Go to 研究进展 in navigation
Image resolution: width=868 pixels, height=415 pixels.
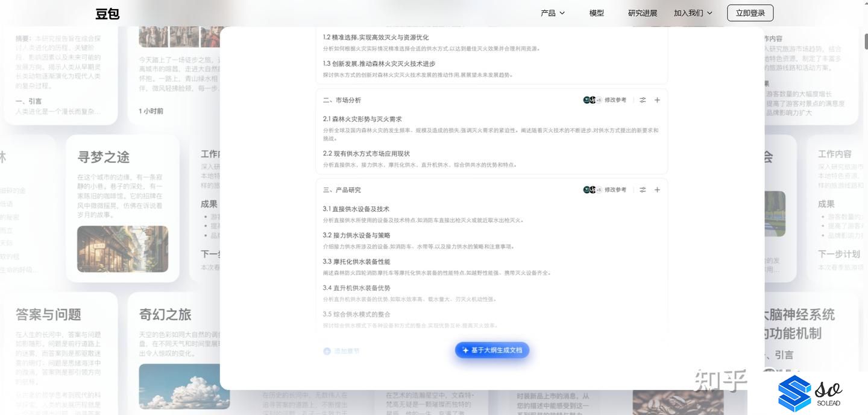[643, 13]
